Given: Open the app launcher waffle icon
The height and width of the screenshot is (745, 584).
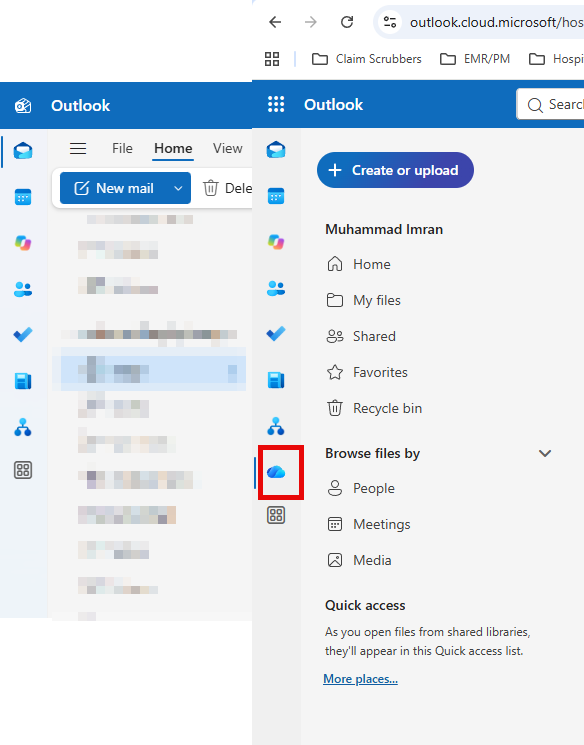Looking at the screenshot, I should click(276, 104).
